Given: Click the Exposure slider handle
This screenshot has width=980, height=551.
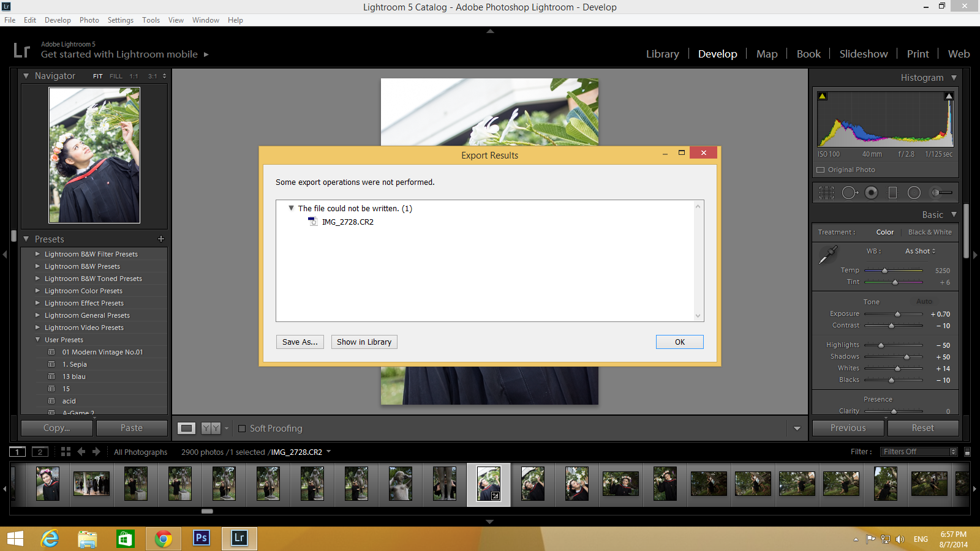Looking at the screenshot, I should tap(897, 314).
